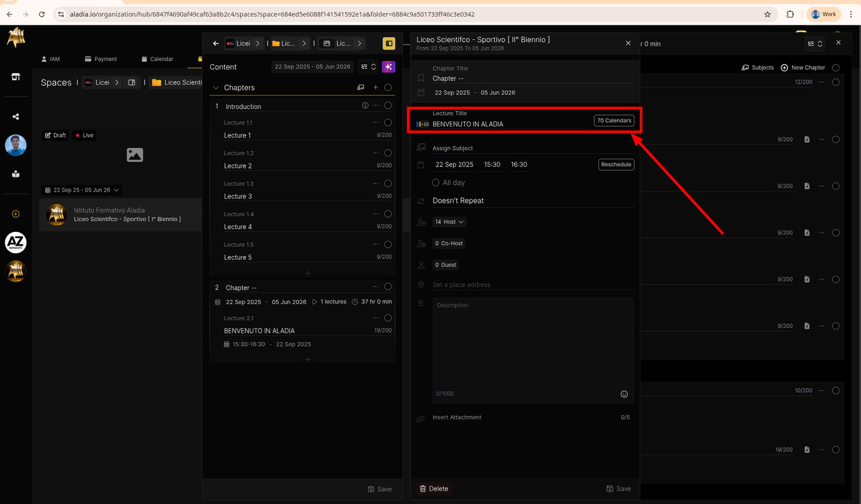861x504 pixels.
Task: Open the marketplace store icon in the sidebar
Action: click(16, 77)
